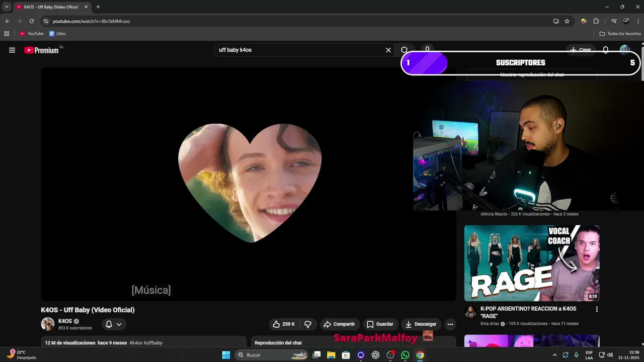Click the Crear button in header

pos(580,50)
